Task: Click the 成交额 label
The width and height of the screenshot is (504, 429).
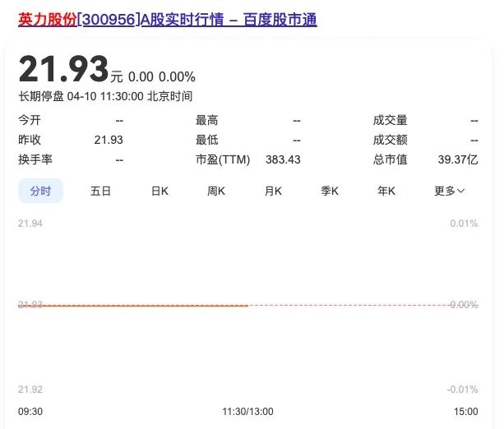Action: click(x=390, y=140)
